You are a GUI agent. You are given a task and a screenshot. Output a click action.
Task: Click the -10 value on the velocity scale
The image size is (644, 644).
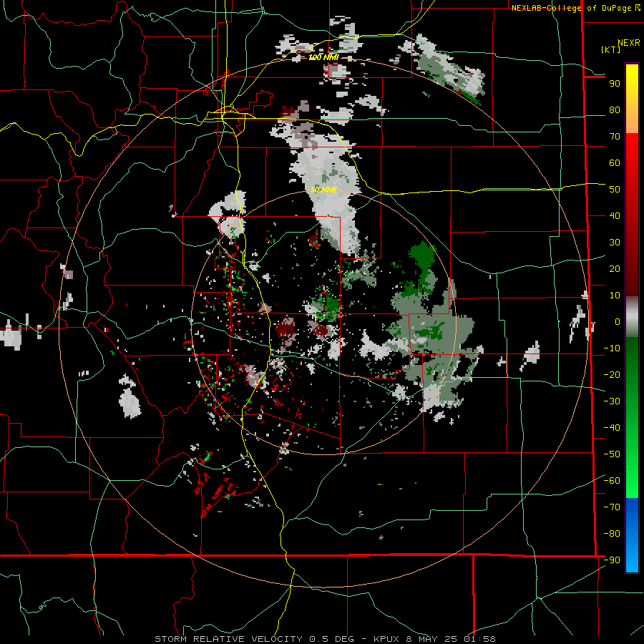pos(612,348)
